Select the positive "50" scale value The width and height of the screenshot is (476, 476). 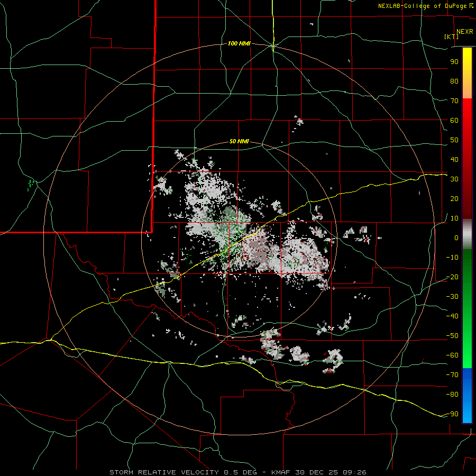coord(454,140)
